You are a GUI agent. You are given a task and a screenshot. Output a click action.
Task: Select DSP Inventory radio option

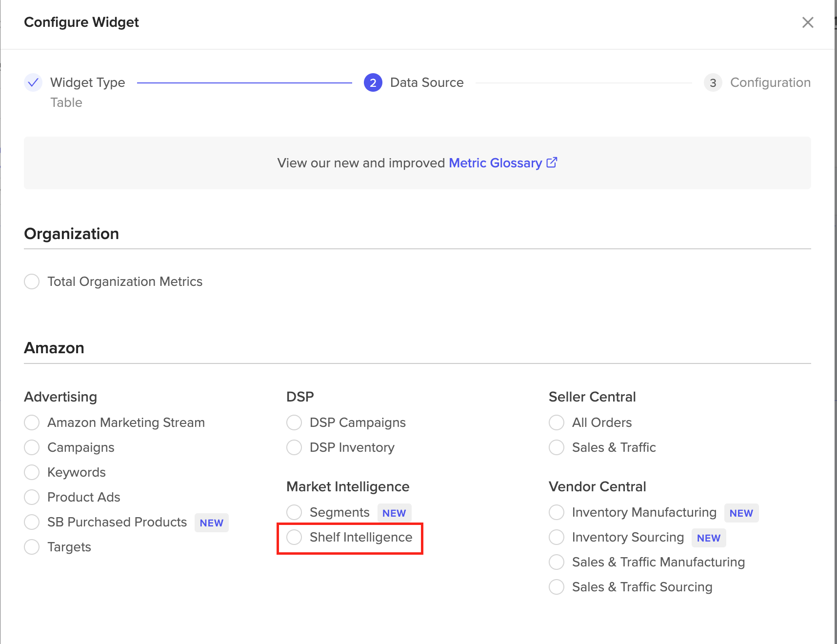294,447
